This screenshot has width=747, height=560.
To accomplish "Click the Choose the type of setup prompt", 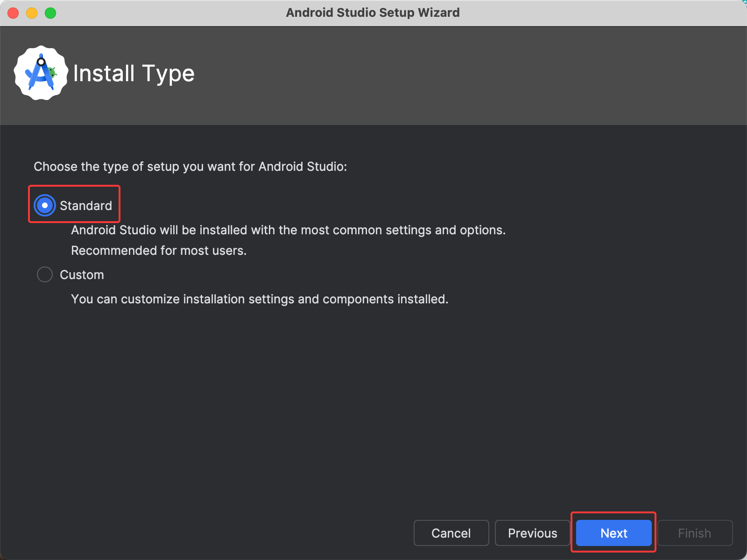I will pyautogui.click(x=190, y=167).
